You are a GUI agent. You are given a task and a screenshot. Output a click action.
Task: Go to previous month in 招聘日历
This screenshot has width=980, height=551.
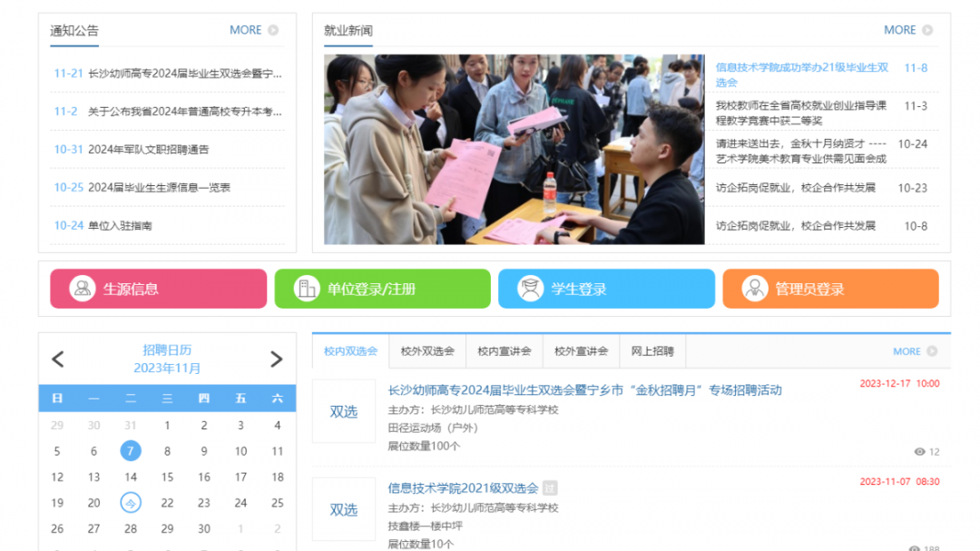pyautogui.click(x=58, y=359)
